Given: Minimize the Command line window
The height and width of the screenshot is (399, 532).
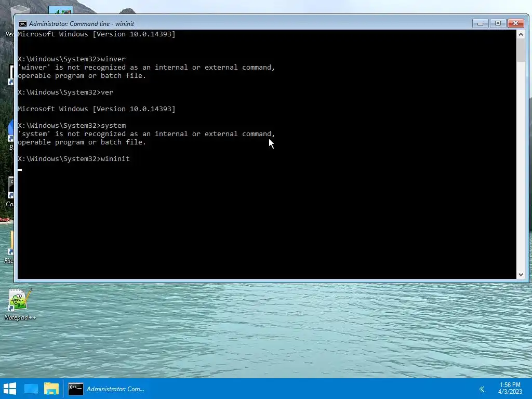Looking at the screenshot, I should click(480, 23).
